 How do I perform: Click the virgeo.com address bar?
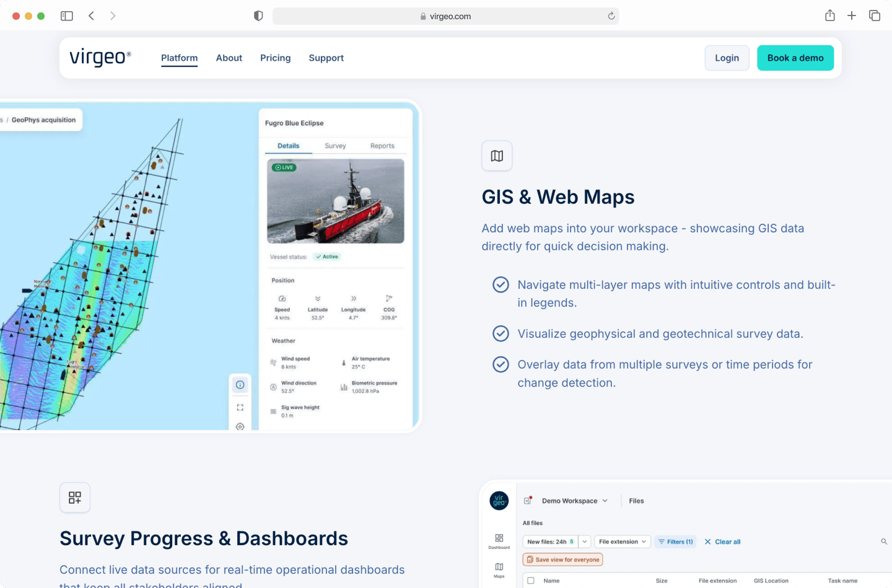click(445, 16)
